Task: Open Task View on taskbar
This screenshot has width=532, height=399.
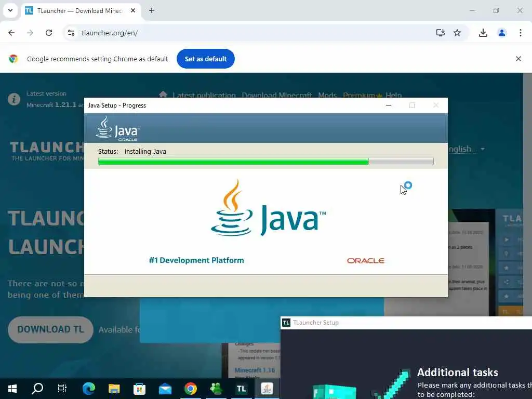Action: (x=62, y=389)
